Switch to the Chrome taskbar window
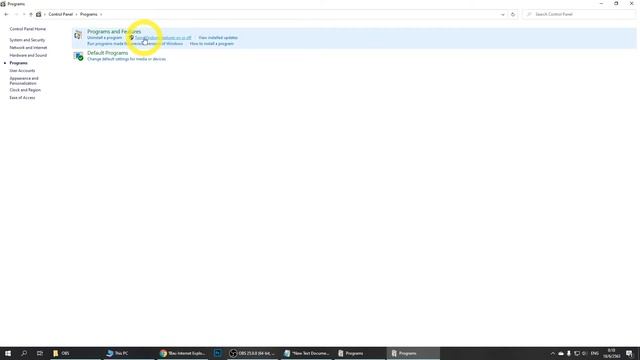 click(182, 353)
